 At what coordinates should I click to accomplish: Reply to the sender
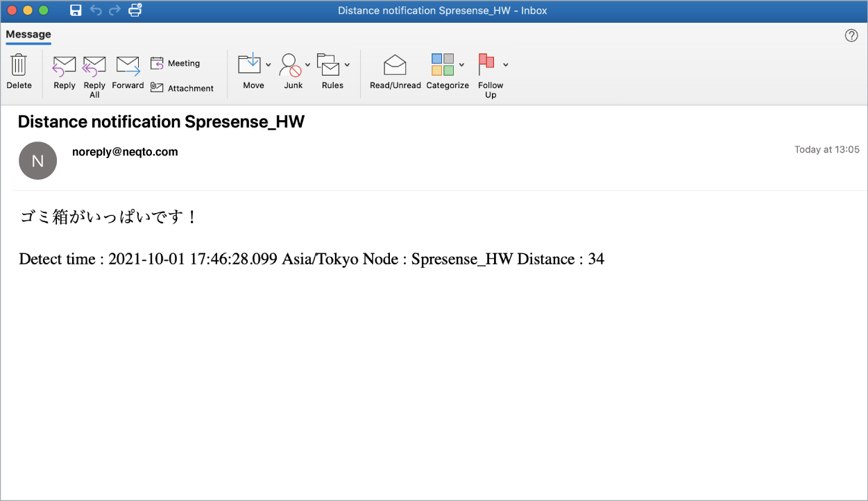[x=64, y=71]
